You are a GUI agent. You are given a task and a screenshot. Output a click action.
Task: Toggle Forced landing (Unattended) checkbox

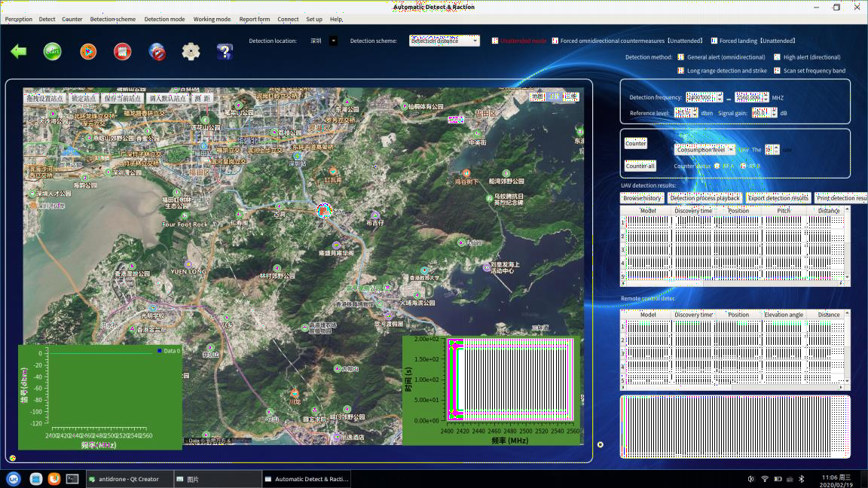714,41
